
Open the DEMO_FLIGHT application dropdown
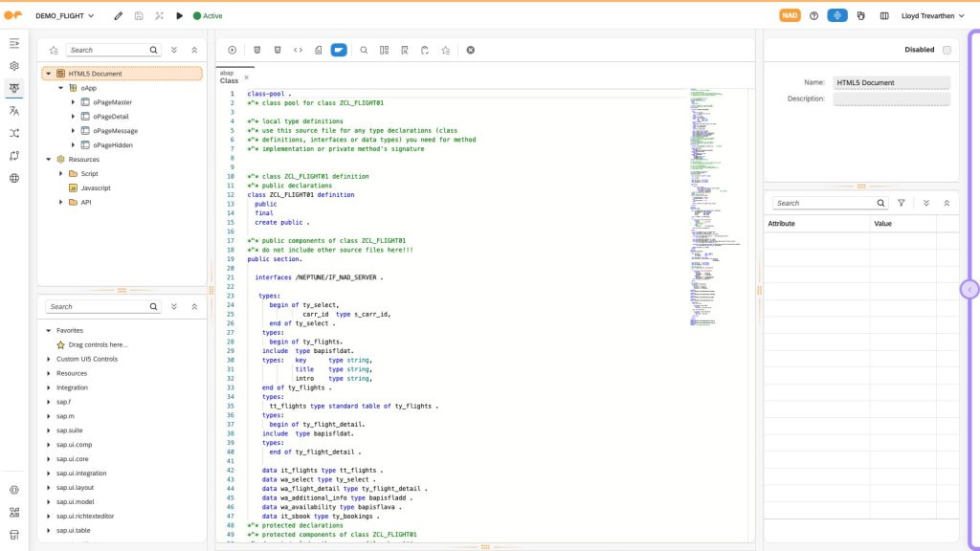[64, 15]
